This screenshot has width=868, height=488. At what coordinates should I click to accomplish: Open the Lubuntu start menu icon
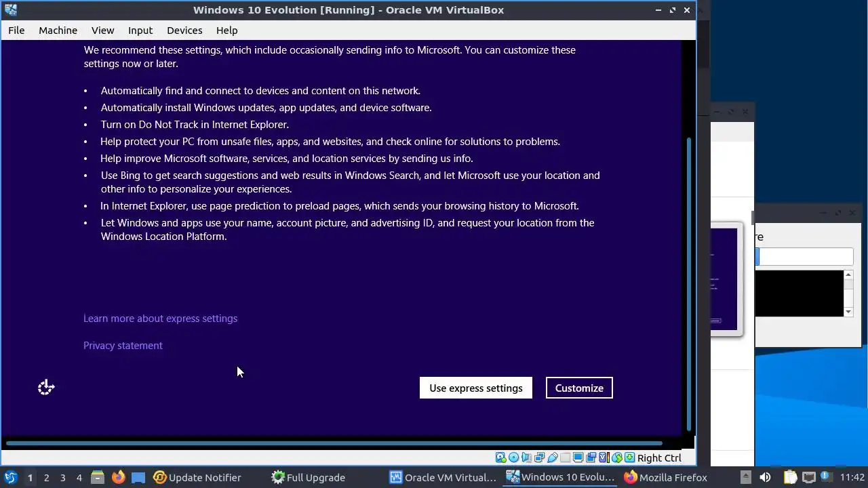pyautogui.click(x=10, y=477)
